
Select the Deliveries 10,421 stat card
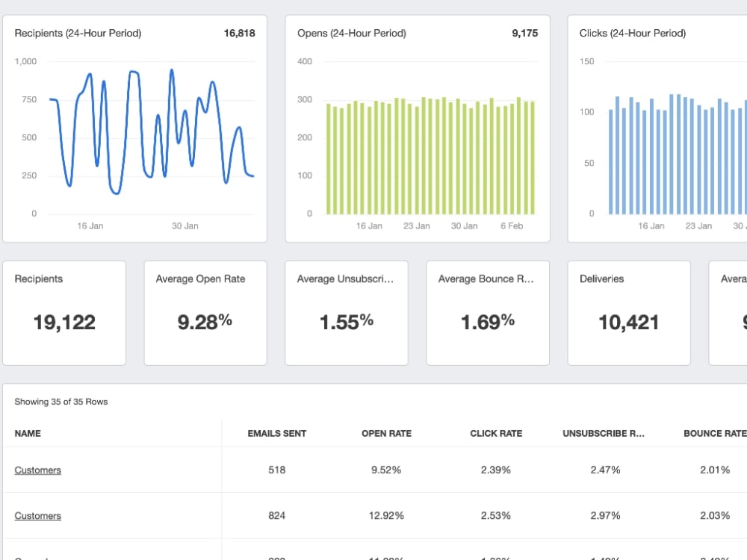629,313
